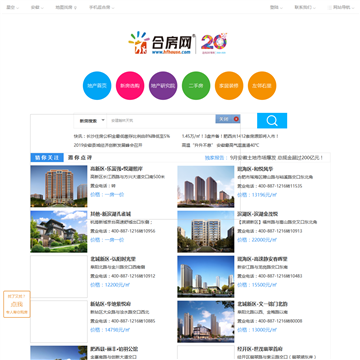Screen dimensions: 360x360
Task: Open the purple 地产研究院 circle
Action: (x=163, y=86)
